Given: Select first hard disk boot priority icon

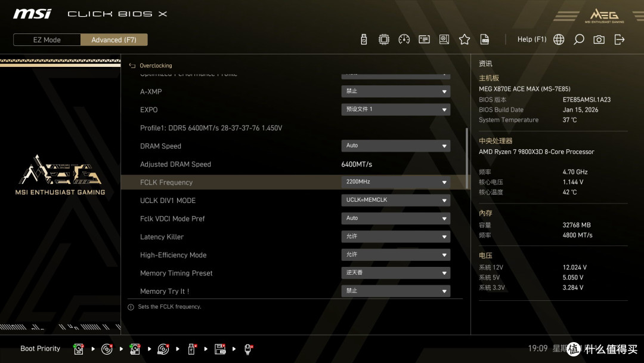Looking at the screenshot, I should point(79,349).
